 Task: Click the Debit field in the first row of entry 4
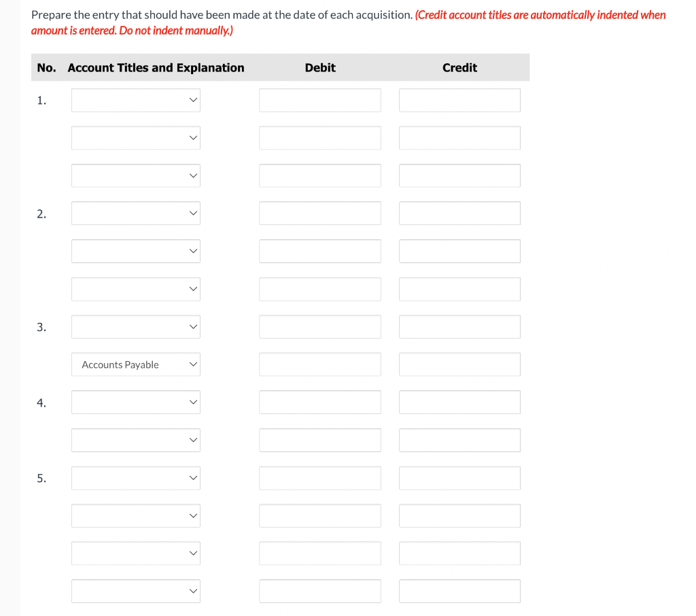(x=319, y=402)
